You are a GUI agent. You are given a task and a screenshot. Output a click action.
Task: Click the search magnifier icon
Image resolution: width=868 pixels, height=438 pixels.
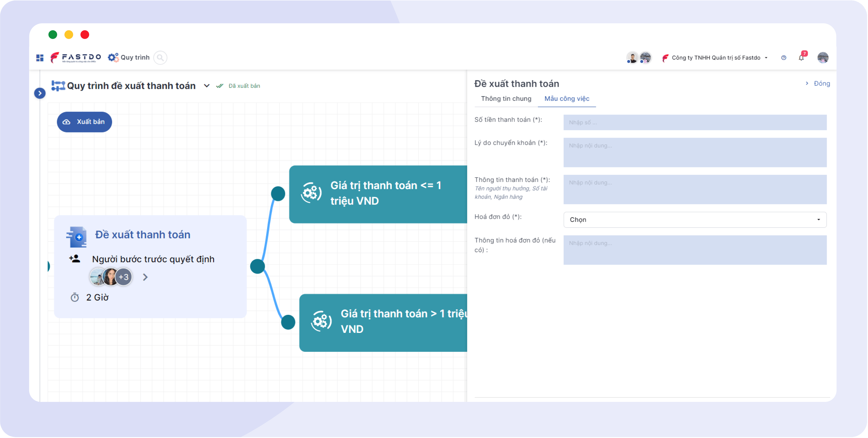[x=160, y=58]
